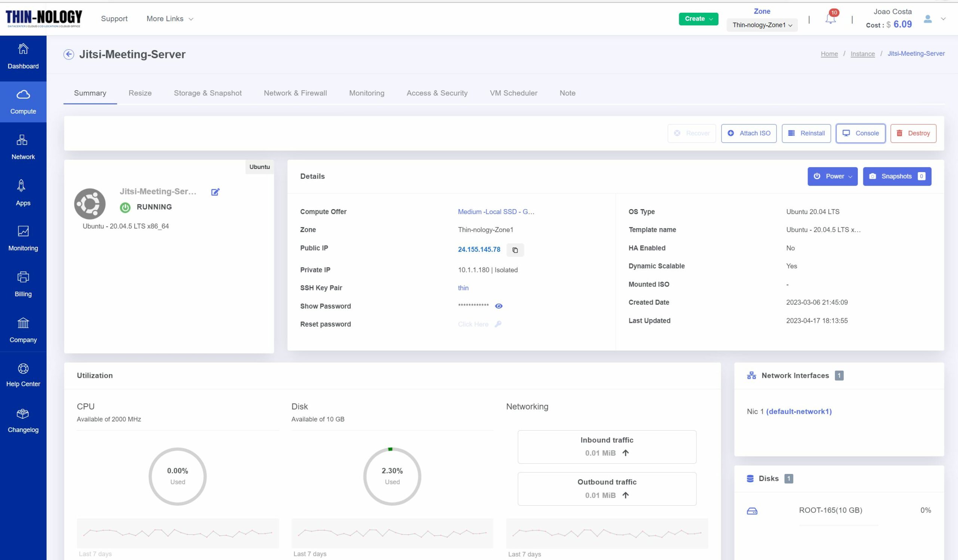Toggle password visibility eye icon
The image size is (958, 560).
pos(499,306)
